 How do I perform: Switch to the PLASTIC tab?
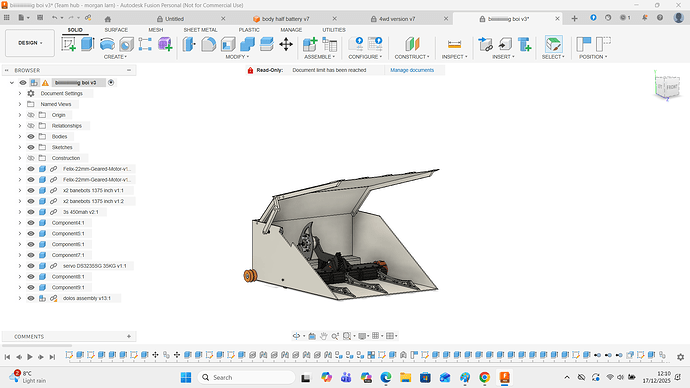click(249, 30)
